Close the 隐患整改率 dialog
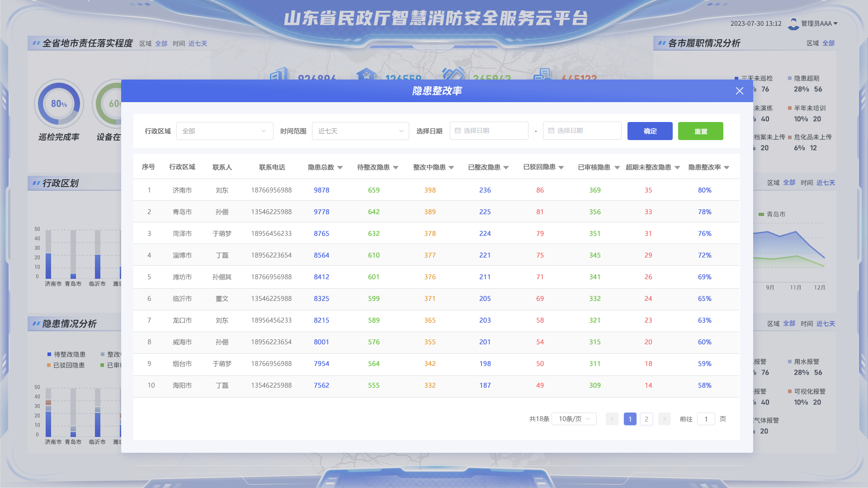Viewport: 868px width, 488px height. coord(739,91)
